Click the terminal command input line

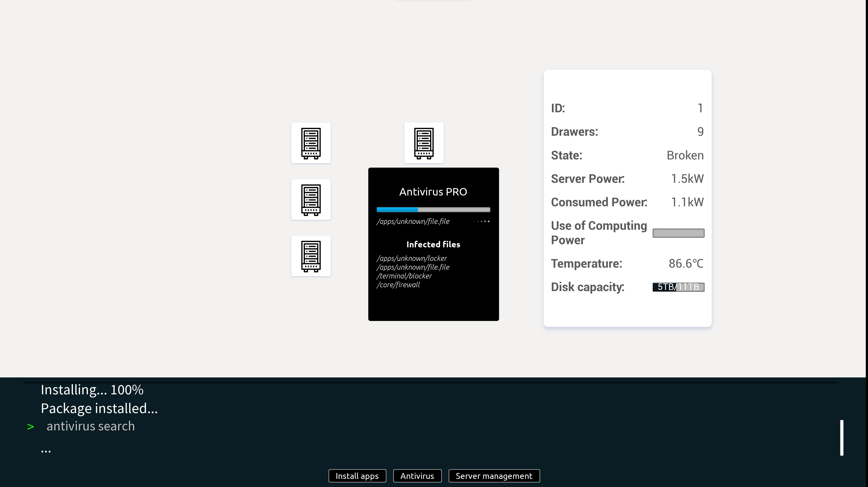click(x=90, y=426)
